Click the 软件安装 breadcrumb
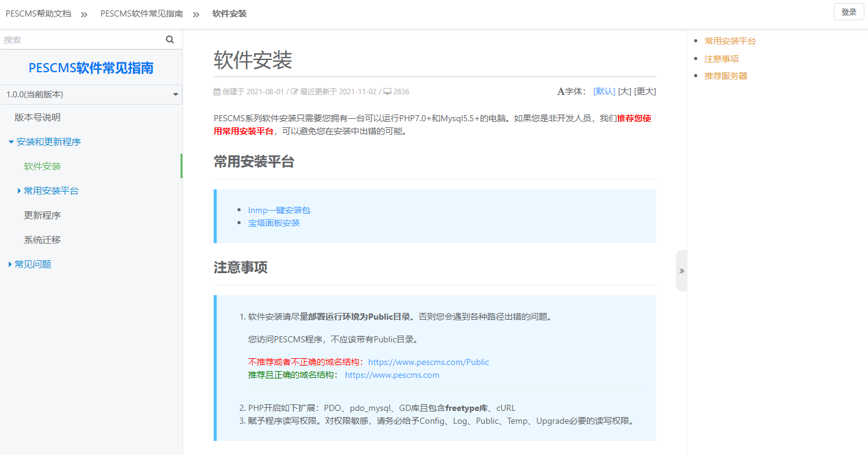 click(230, 13)
